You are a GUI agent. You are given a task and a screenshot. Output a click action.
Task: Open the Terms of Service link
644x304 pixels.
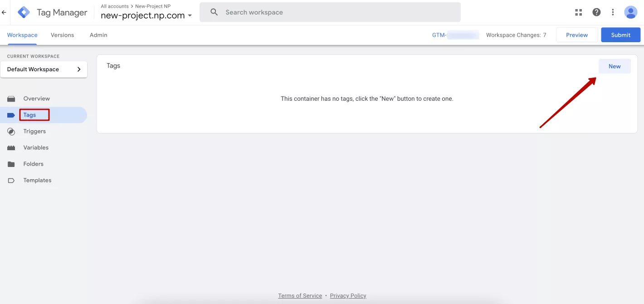tap(300, 296)
